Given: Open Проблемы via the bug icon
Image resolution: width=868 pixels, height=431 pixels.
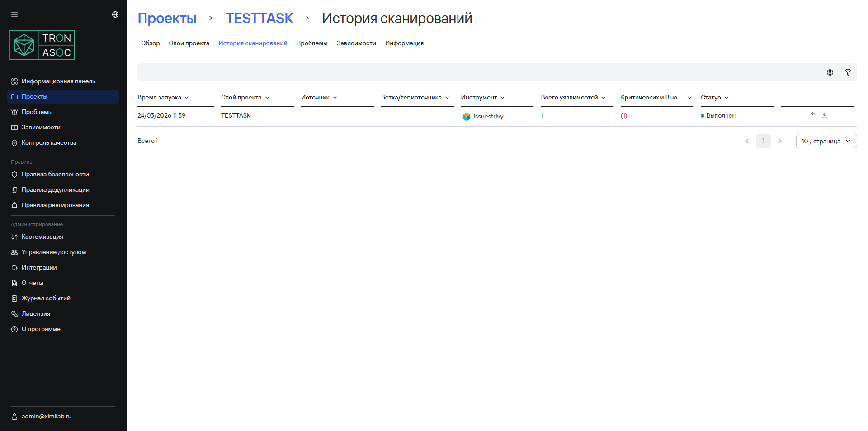Looking at the screenshot, I should 14,112.
